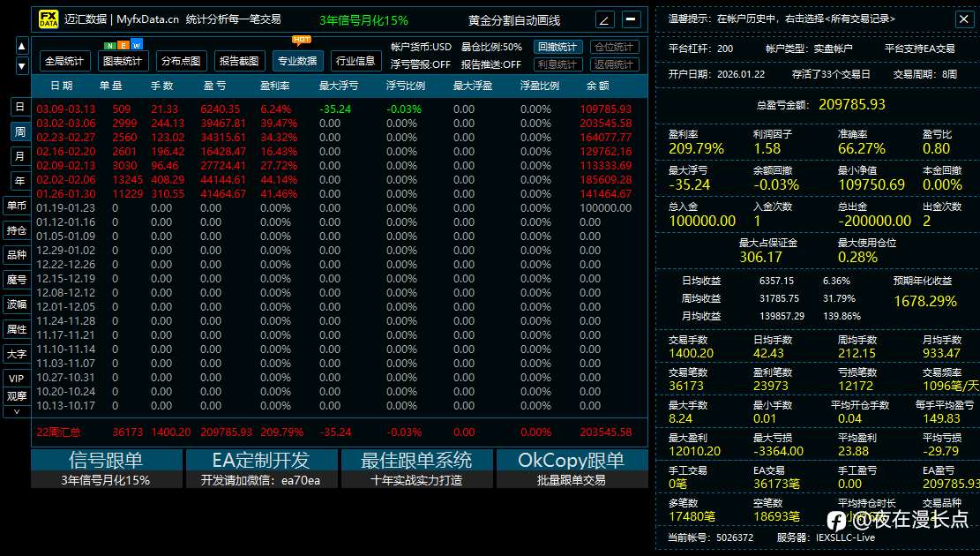The height and width of the screenshot is (556, 980).
Task: Open 全局统计 global statistics tab
Action: pyautogui.click(x=64, y=61)
